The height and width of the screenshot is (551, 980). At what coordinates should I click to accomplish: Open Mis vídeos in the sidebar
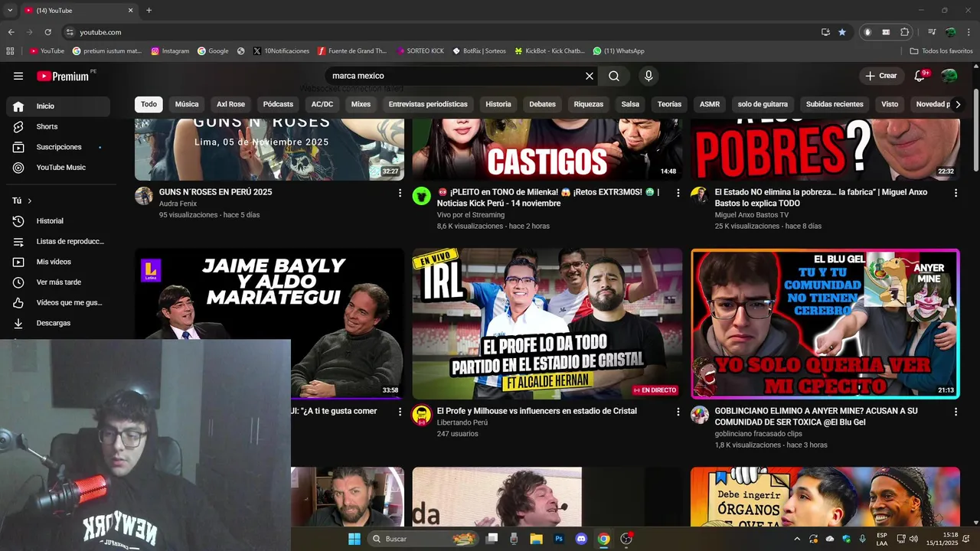click(x=58, y=262)
